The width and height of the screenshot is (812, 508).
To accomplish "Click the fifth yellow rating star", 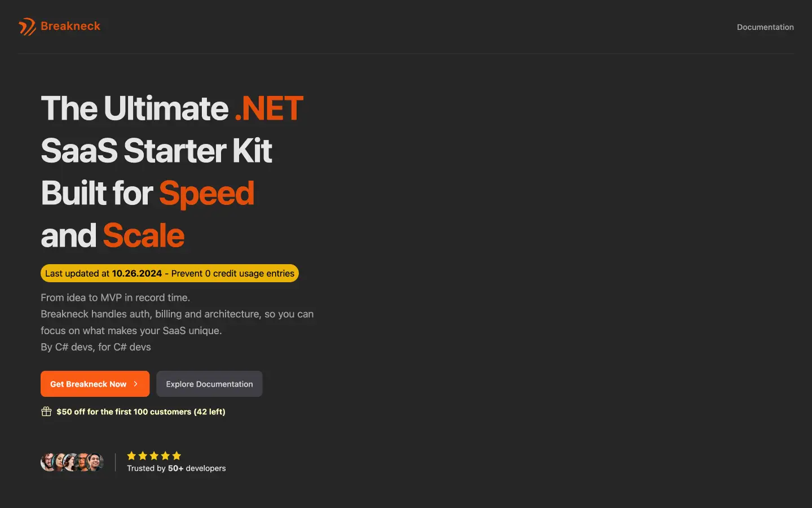I will point(176,456).
